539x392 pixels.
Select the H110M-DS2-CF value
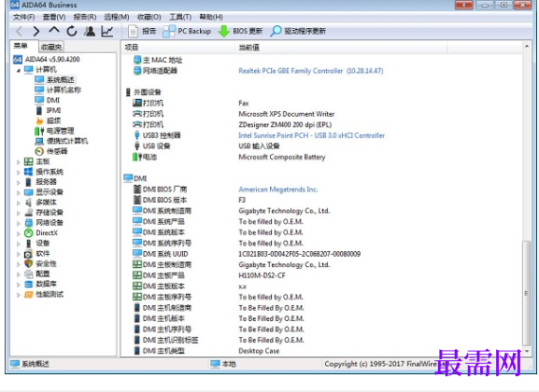(x=262, y=275)
